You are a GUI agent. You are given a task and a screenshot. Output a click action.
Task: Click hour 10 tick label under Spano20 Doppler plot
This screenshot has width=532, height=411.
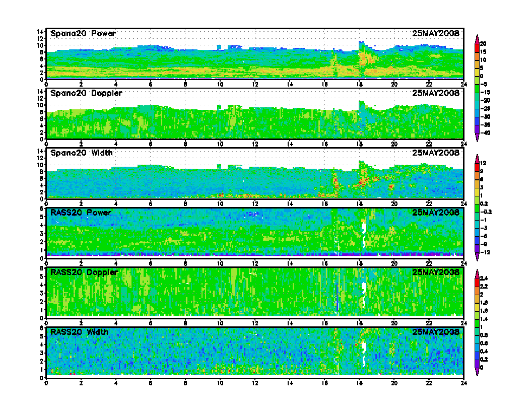click(x=220, y=144)
